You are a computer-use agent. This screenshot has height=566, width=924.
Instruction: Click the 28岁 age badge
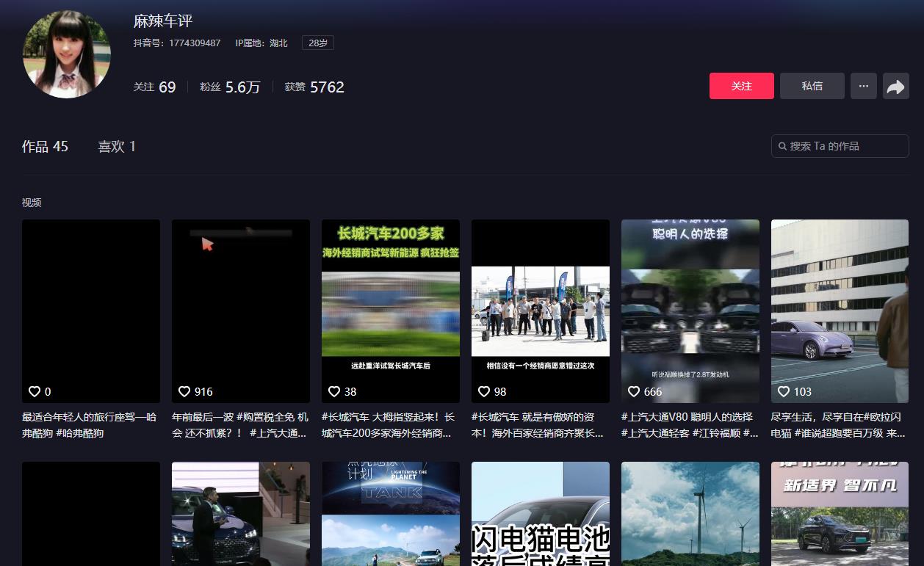click(318, 43)
